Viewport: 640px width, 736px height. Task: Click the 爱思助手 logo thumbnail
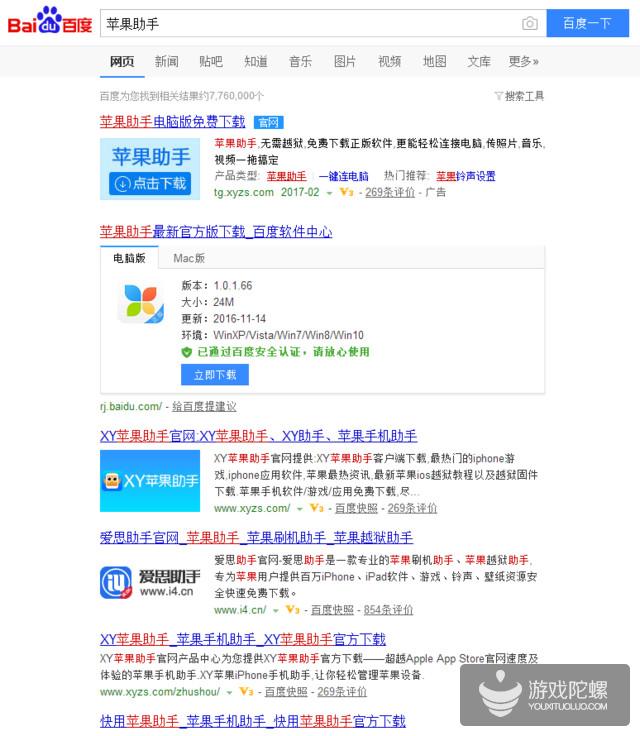click(150, 583)
